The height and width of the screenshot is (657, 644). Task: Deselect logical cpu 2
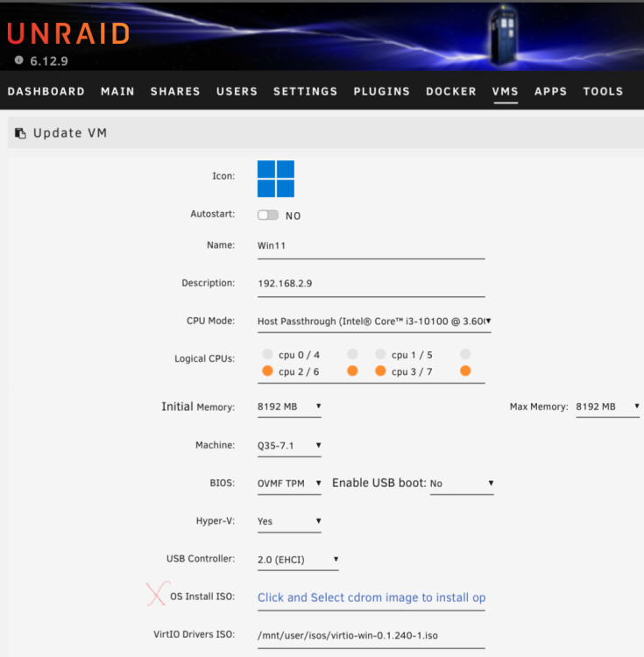267,371
